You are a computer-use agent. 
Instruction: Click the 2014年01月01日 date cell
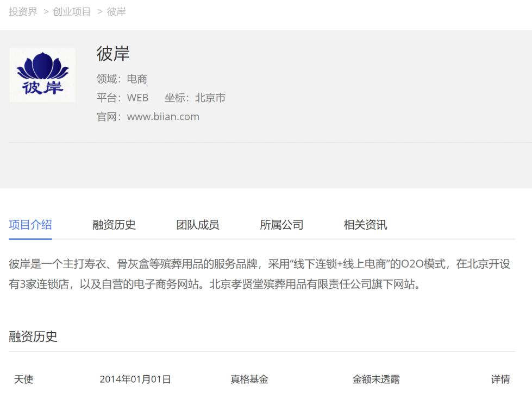click(x=135, y=379)
